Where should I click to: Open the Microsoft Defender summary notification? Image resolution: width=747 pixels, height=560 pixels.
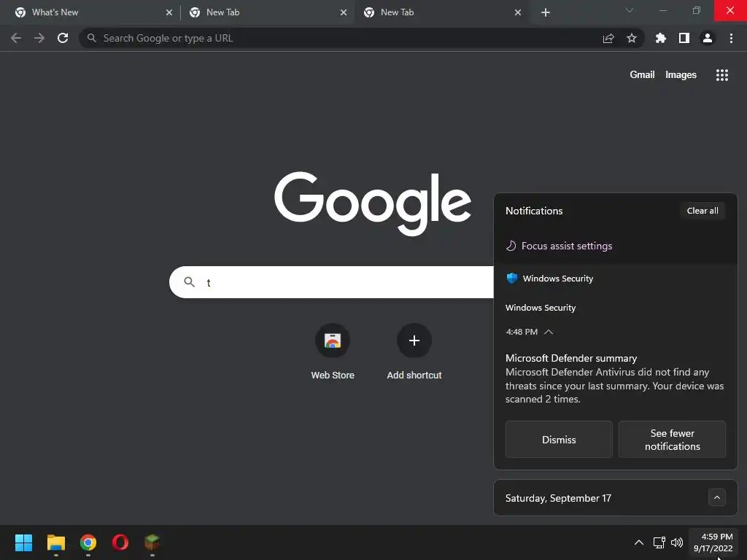pyautogui.click(x=614, y=378)
